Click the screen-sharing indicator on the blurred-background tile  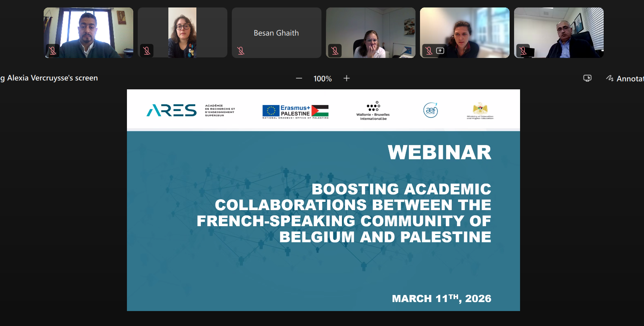(x=440, y=50)
